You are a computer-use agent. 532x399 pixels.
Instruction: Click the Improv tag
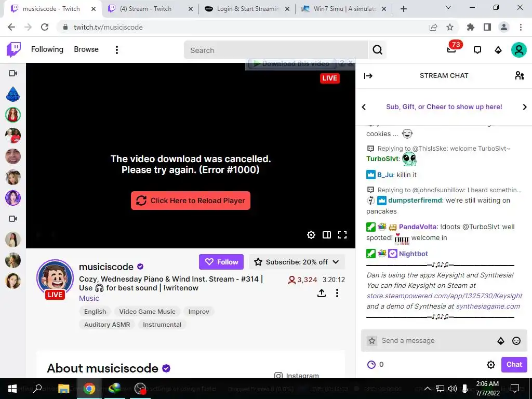tap(198, 312)
